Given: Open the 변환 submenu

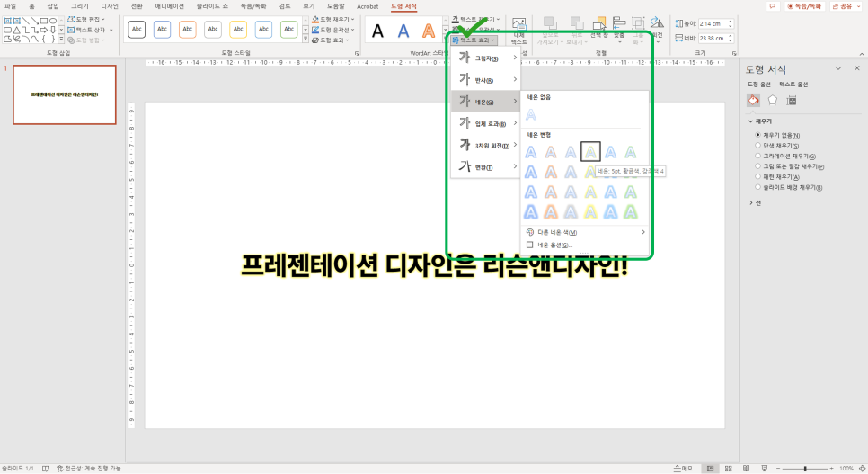Looking at the screenshot, I should [485, 167].
